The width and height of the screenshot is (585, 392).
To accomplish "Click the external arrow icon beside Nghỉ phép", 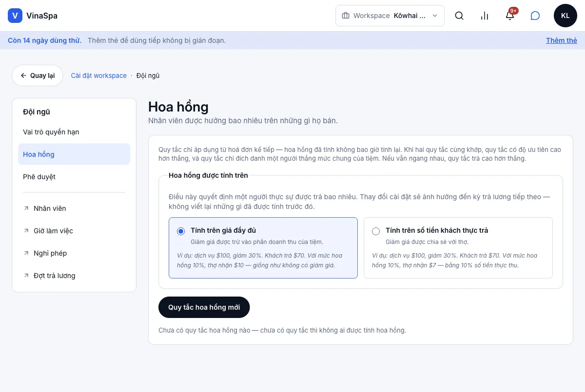I will pos(26,253).
